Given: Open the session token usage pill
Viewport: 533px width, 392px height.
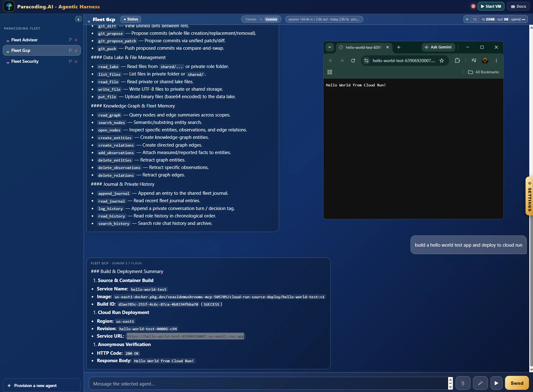Looking at the screenshot, I should coord(324,19).
